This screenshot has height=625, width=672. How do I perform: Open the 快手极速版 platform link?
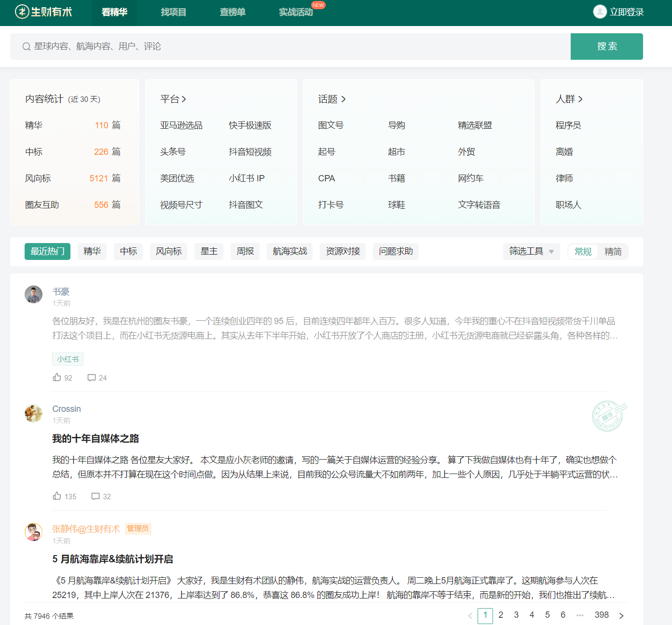coord(250,125)
